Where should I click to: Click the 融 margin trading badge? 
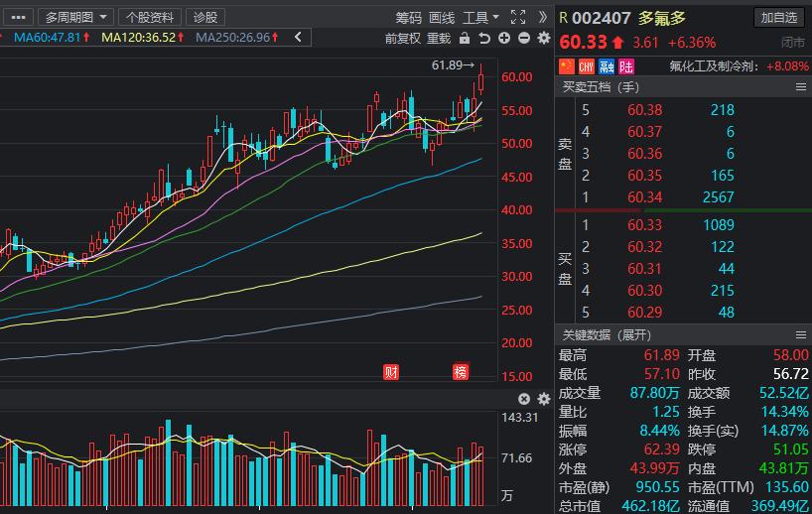pos(606,66)
